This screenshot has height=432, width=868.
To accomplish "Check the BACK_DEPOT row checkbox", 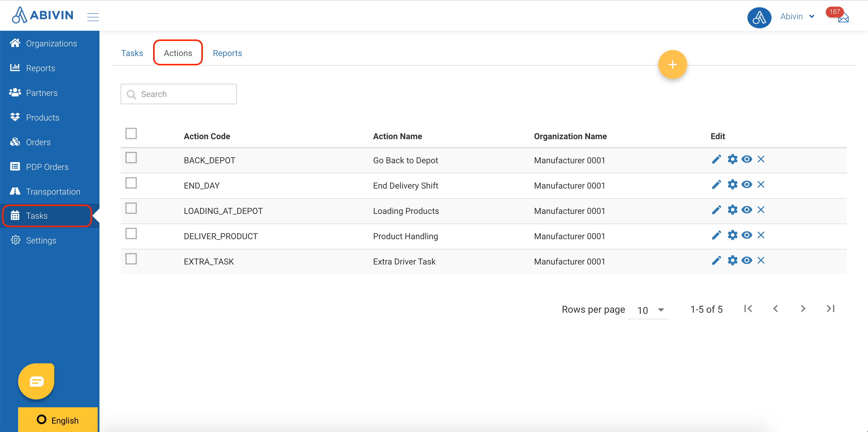I will (x=131, y=158).
